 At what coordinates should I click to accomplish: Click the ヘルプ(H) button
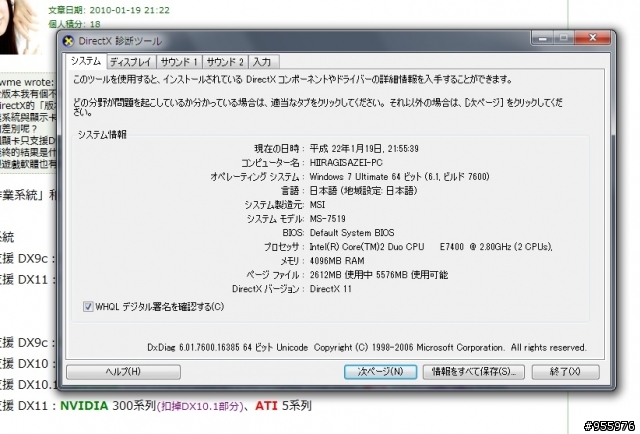[123, 372]
